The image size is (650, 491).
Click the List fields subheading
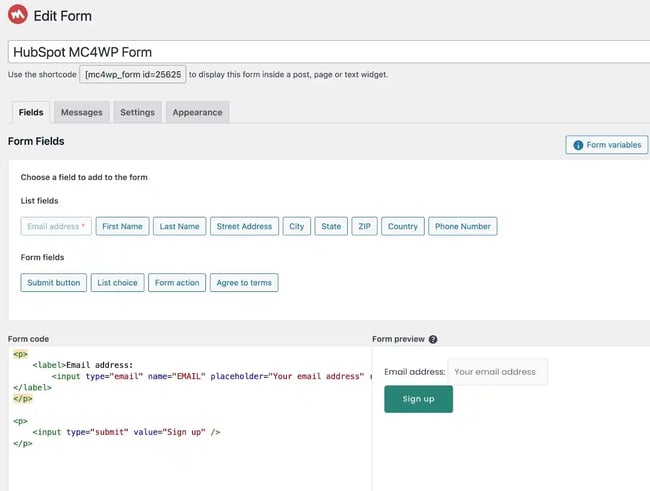click(x=39, y=201)
